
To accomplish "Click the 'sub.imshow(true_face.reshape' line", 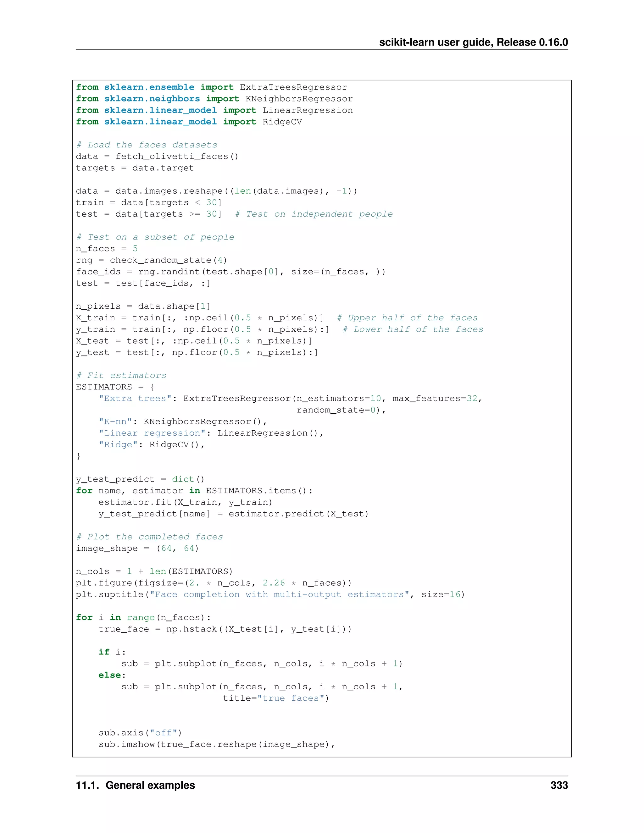I will pyautogui.click(x=217, y=744).
